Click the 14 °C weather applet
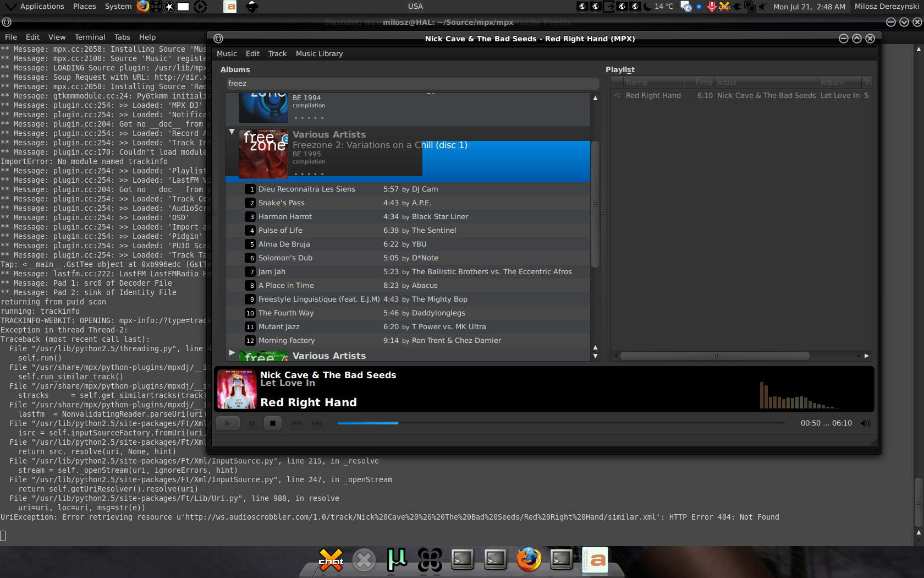 point(658,7)
